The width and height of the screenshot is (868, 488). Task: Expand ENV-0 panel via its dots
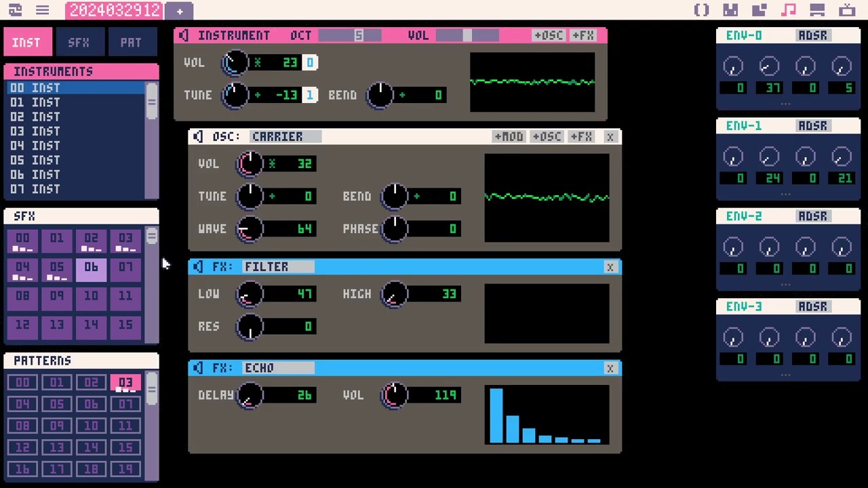[x=785, y=103]
